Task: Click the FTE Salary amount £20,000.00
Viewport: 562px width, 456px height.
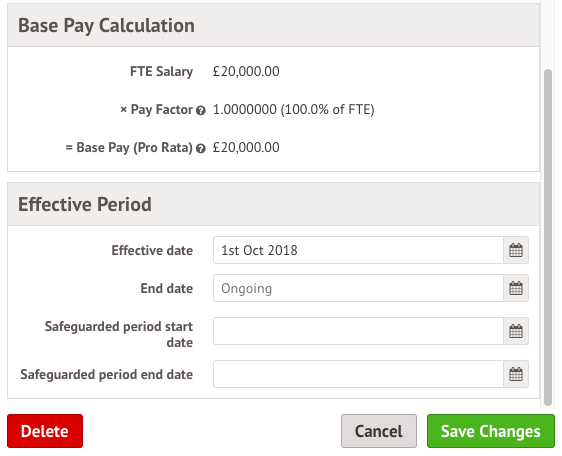Action: tap(246, 71)
